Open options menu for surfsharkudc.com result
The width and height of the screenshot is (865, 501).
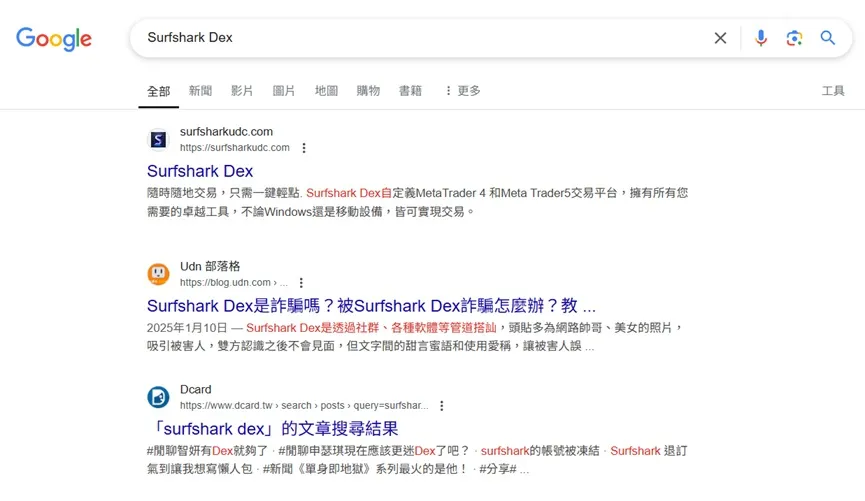[x=304, y=148]
